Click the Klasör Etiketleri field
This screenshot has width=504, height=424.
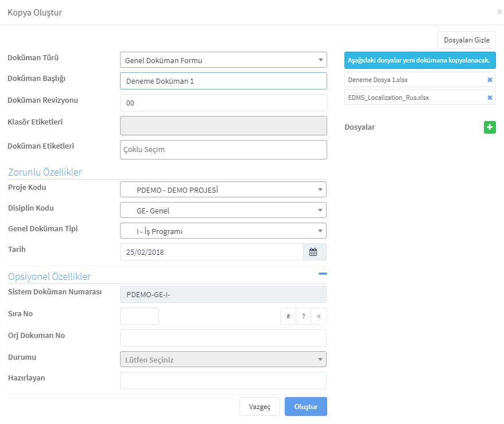[x=223, y=126]
